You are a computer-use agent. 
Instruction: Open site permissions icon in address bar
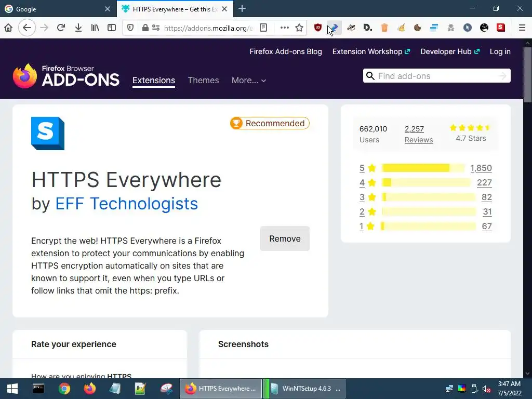click(x=156, y=28)
